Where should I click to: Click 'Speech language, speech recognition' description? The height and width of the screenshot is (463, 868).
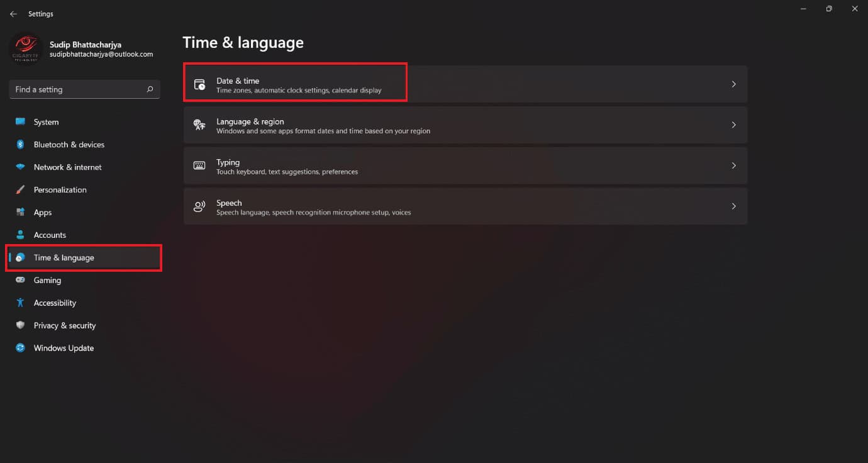click(x=313, y=213)
